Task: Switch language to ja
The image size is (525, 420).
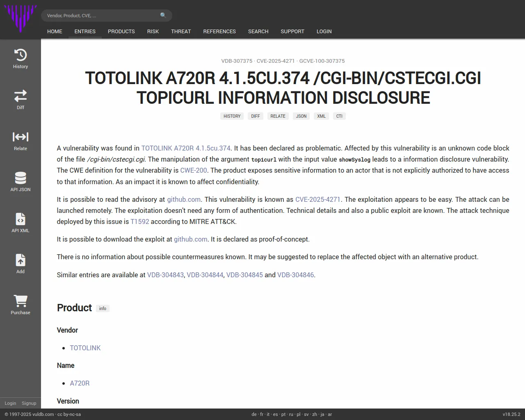Action: (322, 414)
